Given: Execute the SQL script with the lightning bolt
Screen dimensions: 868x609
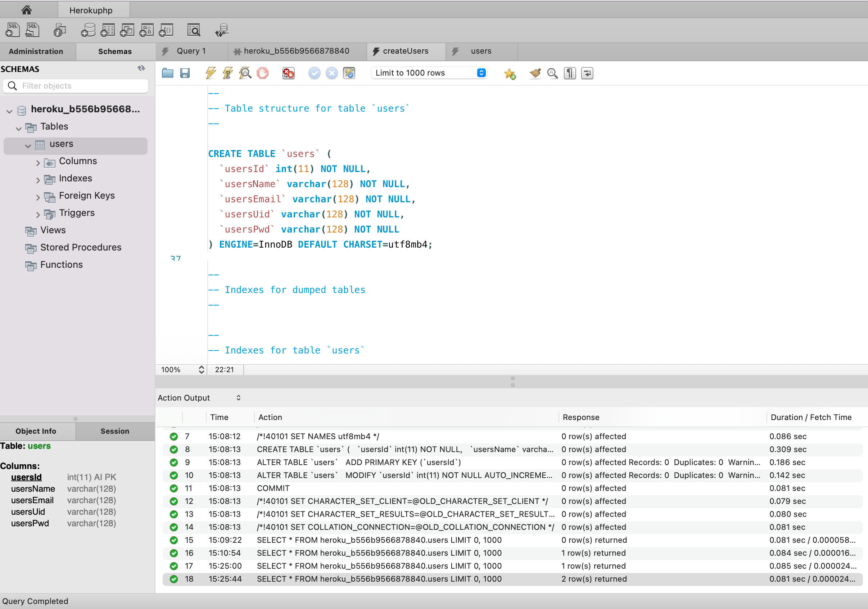Looking at the screenshot, I should pos(210,73).
